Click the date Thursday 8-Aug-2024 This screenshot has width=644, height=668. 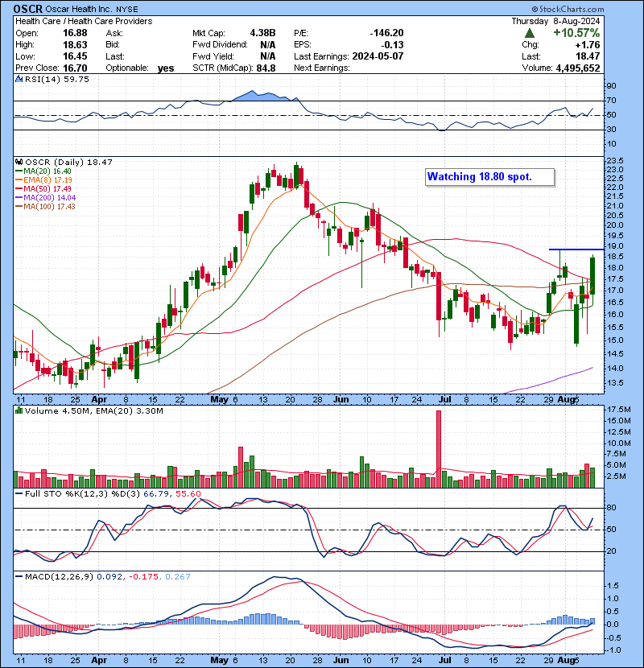click(555, 21)
